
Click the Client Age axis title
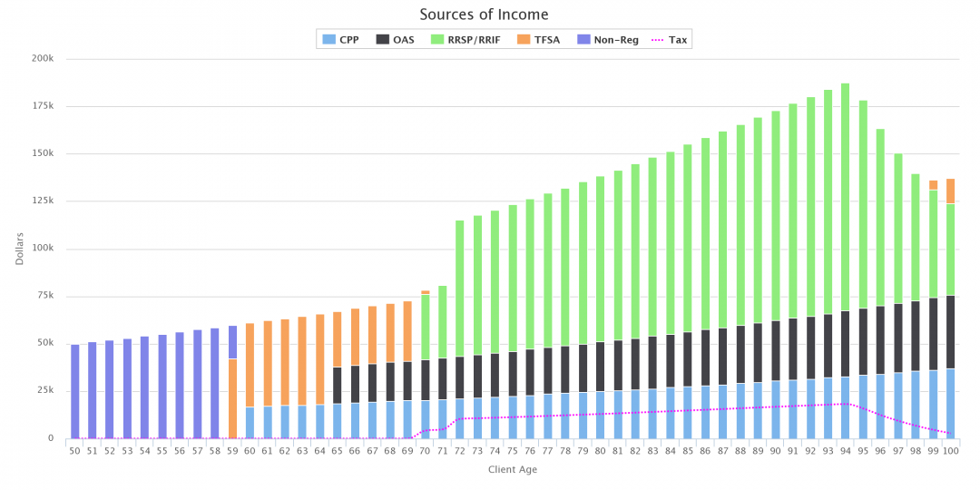[513, 469]
